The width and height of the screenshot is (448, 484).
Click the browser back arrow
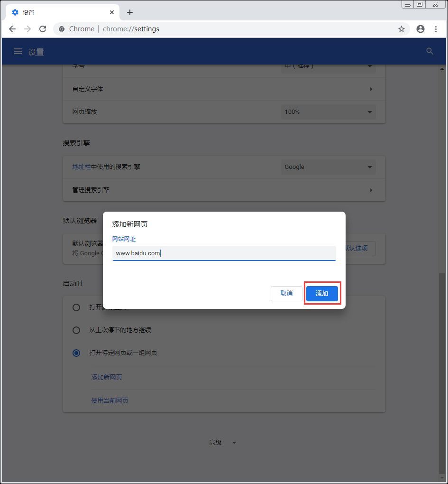(x=12, y=29)
